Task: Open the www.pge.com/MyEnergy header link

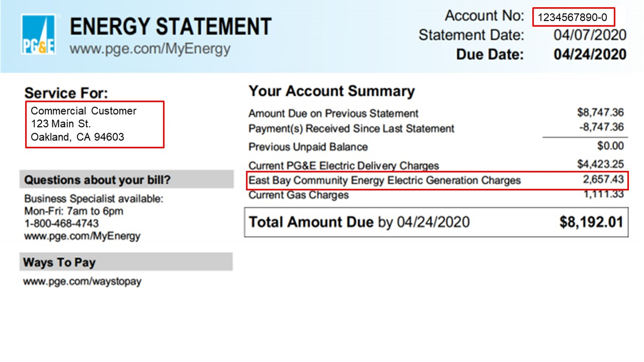Action: click(x=150, y=49)
